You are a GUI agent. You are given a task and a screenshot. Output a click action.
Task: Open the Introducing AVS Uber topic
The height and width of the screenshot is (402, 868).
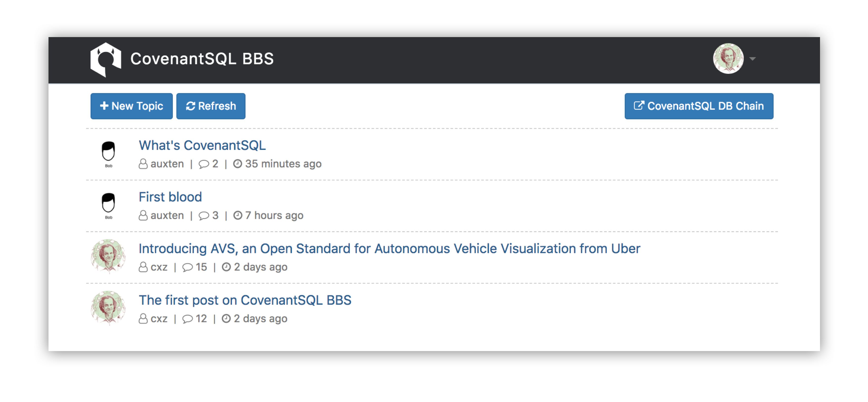coord(389,248)
